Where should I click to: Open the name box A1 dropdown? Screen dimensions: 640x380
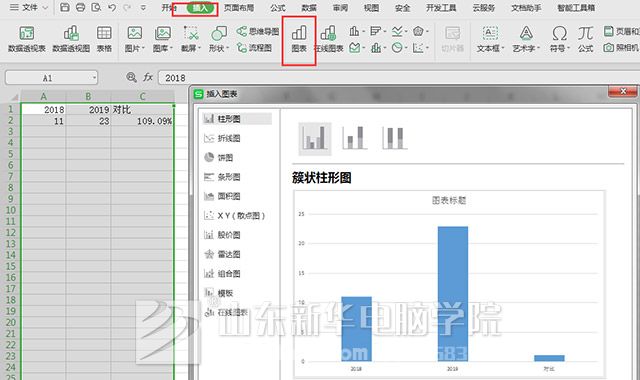coord(95,78)
